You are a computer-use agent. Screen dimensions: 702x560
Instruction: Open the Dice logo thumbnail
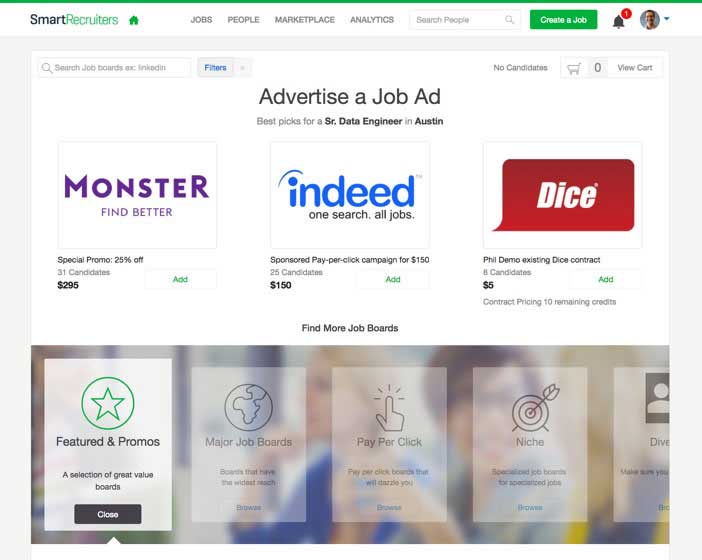pos(562,195)
